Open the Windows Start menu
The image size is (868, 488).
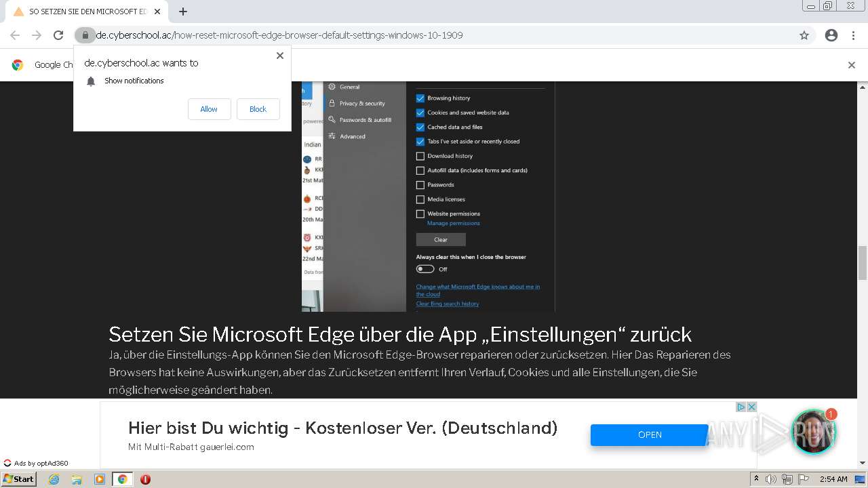click(18, 479)
